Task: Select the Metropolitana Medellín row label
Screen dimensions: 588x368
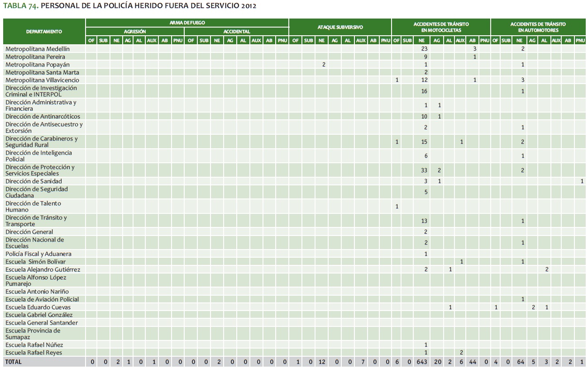Action: [x=38, y=49]
